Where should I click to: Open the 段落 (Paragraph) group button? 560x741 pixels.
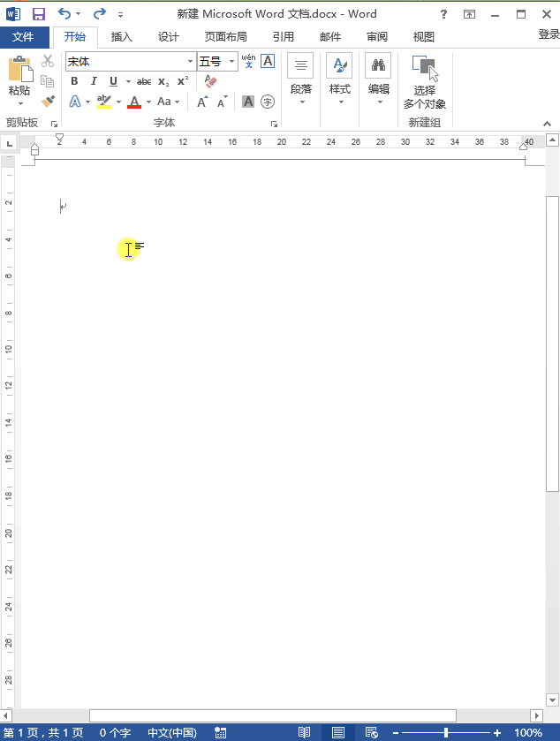300,79
